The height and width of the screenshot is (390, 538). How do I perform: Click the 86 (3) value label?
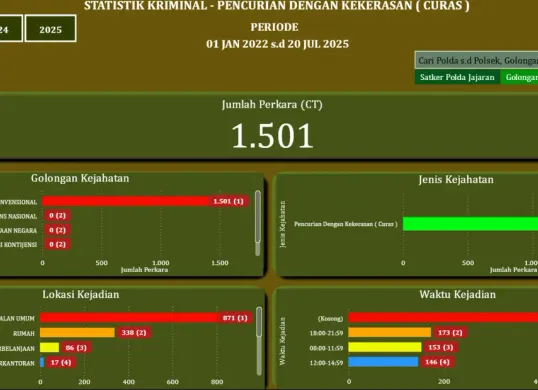76,347
